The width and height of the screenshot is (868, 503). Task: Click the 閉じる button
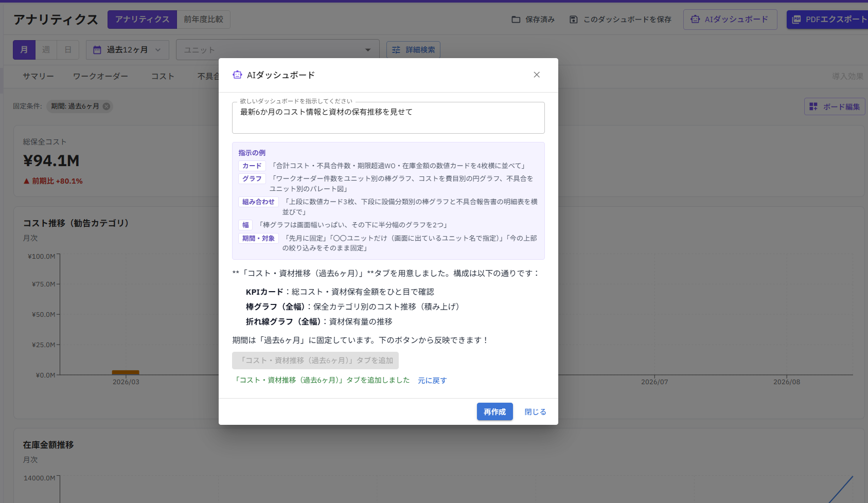pyautogui.click(x=535, y=411)
